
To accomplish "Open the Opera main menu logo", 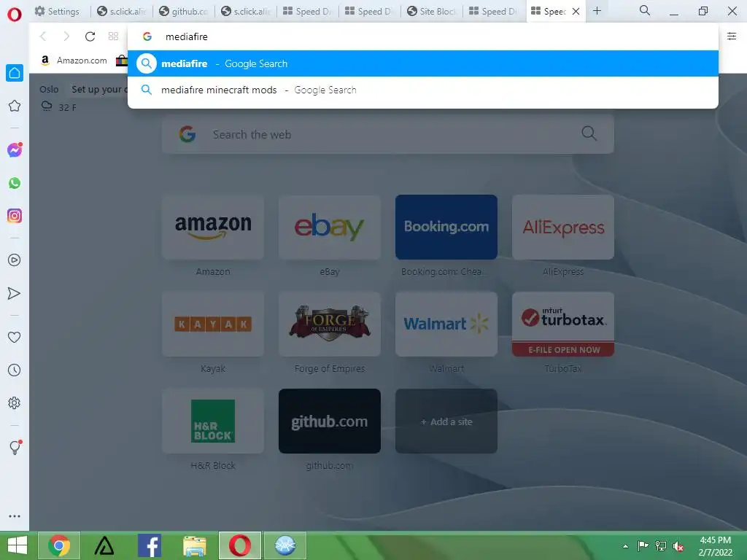I will (x=15, y=15).
